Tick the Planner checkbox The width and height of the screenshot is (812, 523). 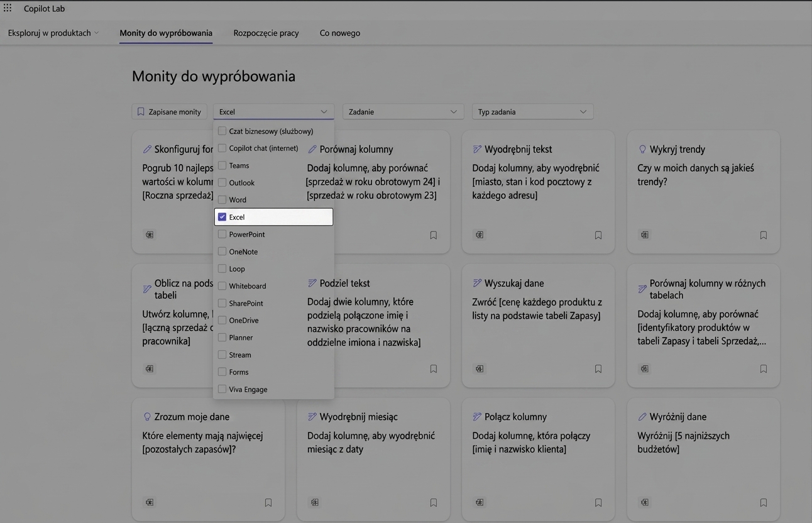tap(222, 337)
